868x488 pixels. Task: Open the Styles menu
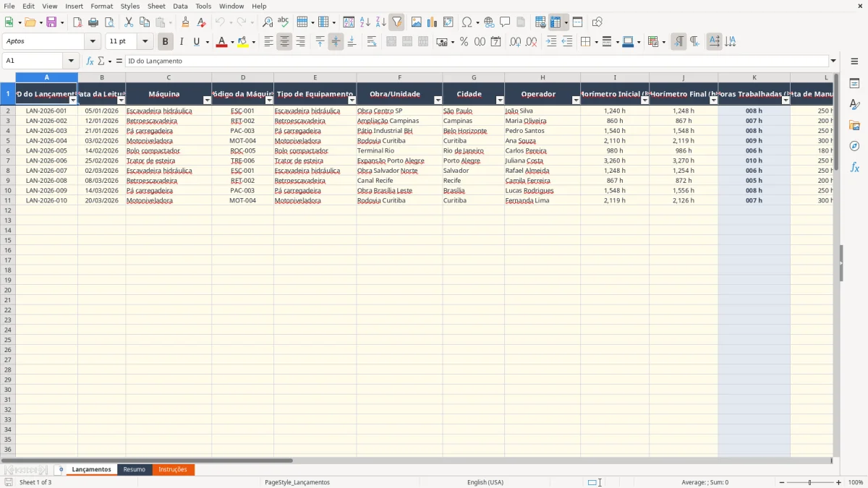coord(130,6)
